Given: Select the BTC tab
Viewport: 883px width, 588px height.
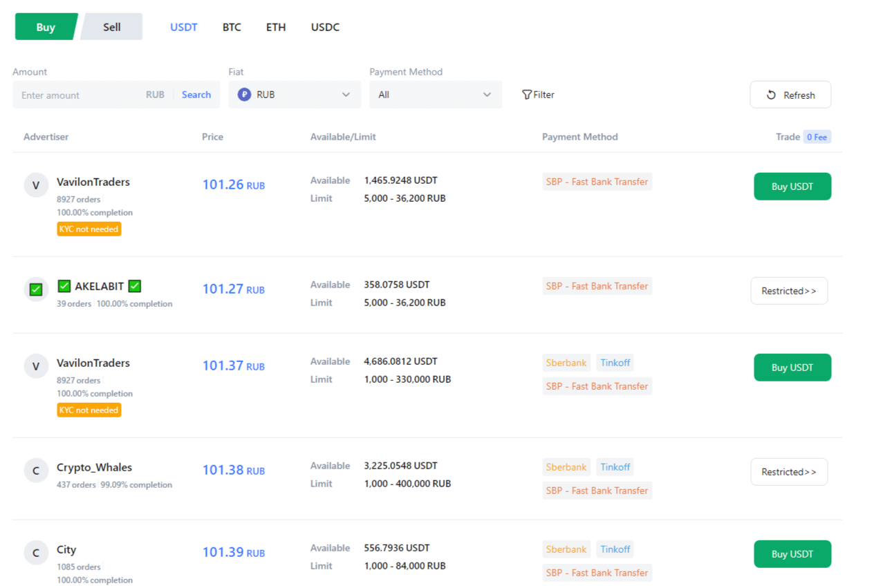Looking at the screenshot, I should pos(232,27).
